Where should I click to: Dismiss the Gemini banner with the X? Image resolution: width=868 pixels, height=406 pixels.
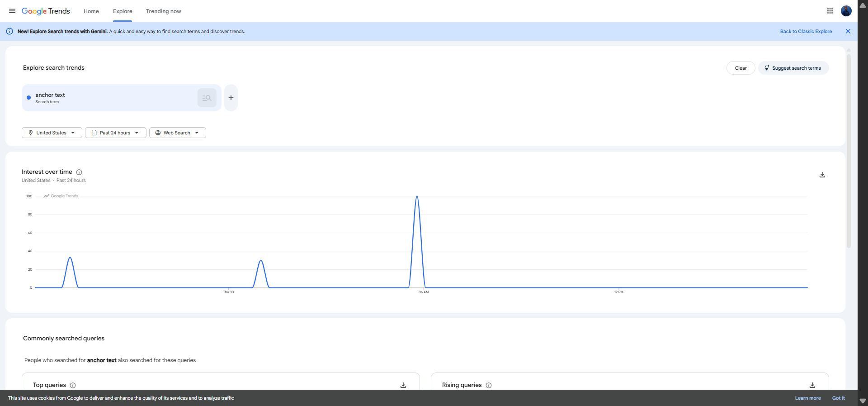tap(848, 31)
